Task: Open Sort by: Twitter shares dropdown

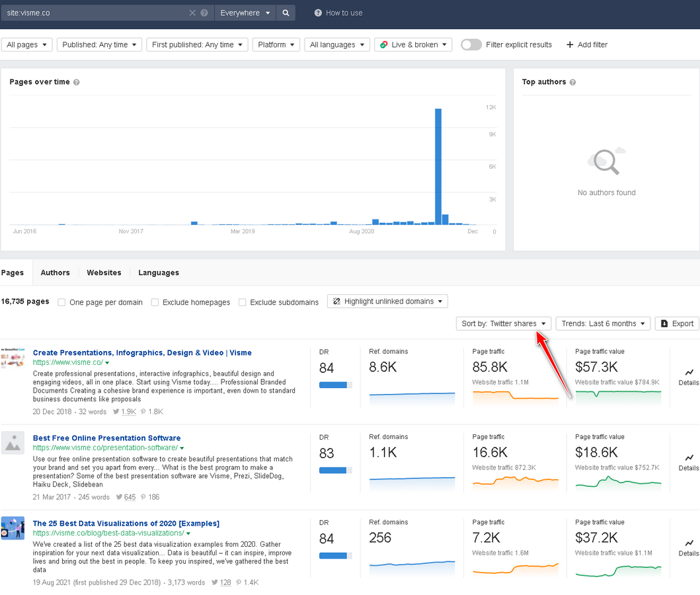Action: [504, 323]
